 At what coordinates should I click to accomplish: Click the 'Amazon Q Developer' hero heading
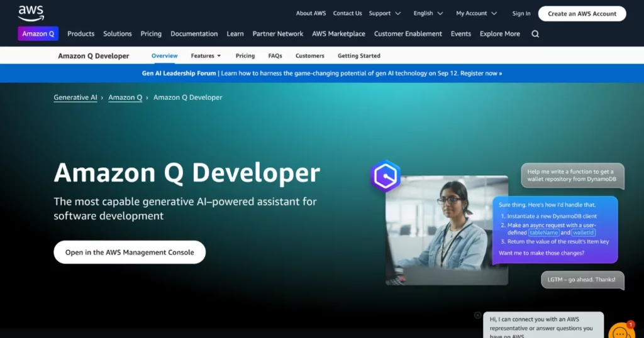[187, 173]
